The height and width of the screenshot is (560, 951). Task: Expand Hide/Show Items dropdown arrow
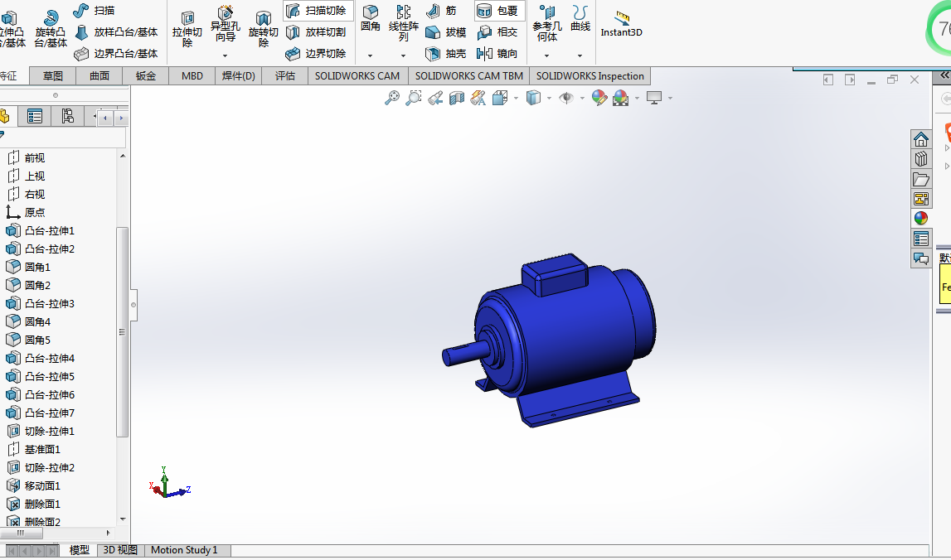(x=582, y=99)
